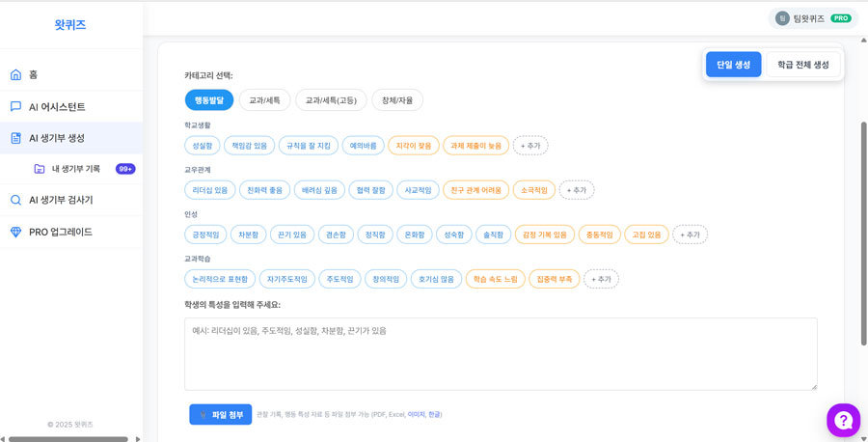Click the horizontal scrollbar at the bottom
The width and height of the screenshot is (868, 442).
point(68,438)
